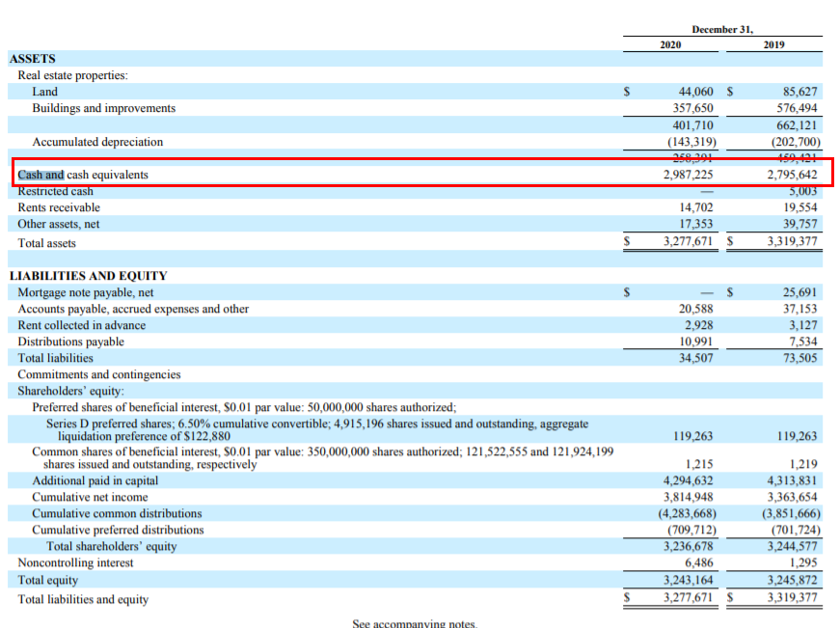Select distributions payable value 7,534
Image resolution: width=840 pixels, height=628 pixels.
click(x=802, y=341)
